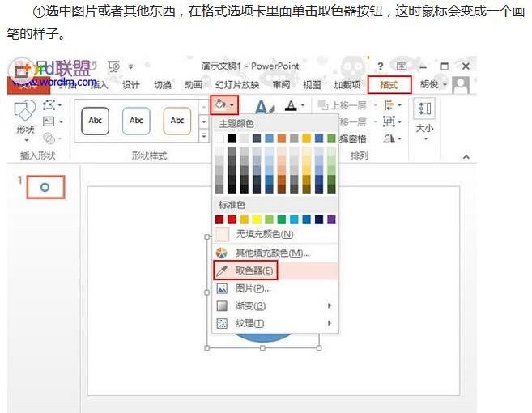Collapse the ribbon with the chevron arrow
Image resolution: width=532 pixels, height=413 pixels.
[x=466, y=156]
